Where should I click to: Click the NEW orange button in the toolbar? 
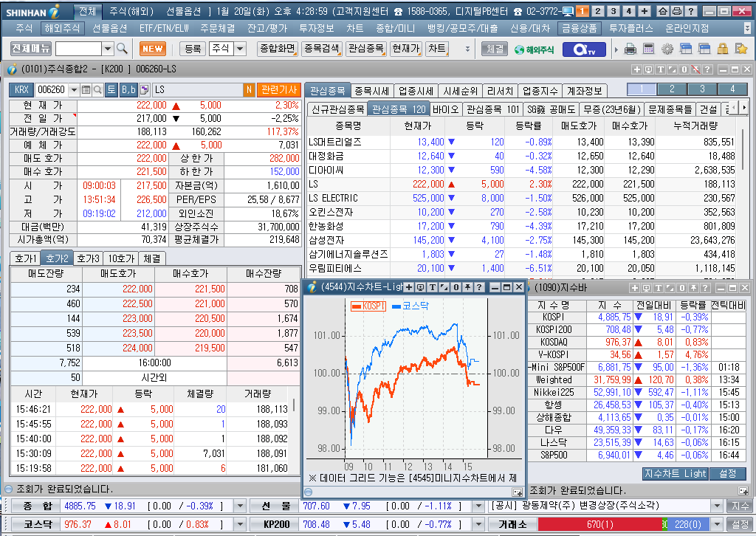tap(153, 49)
